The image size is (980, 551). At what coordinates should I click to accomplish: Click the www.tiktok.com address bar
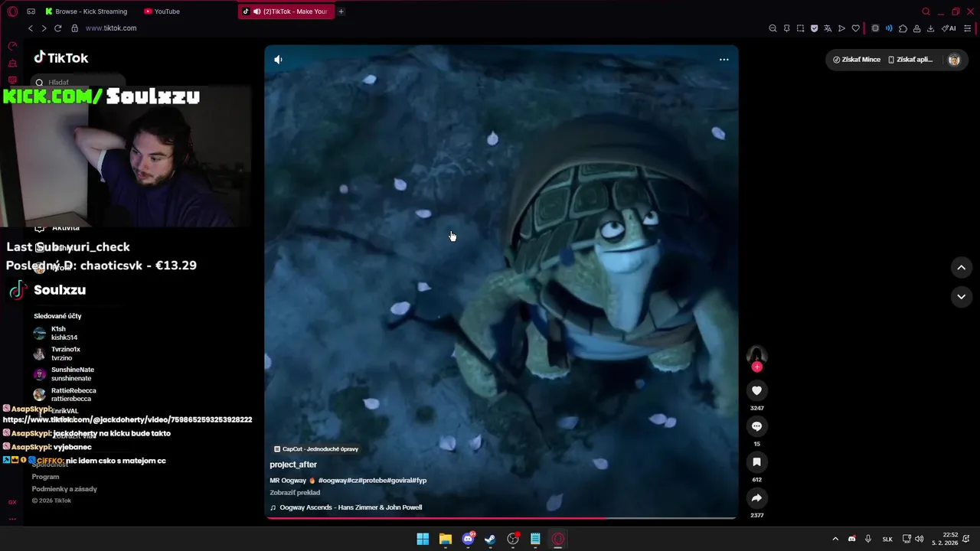(111, 28)
